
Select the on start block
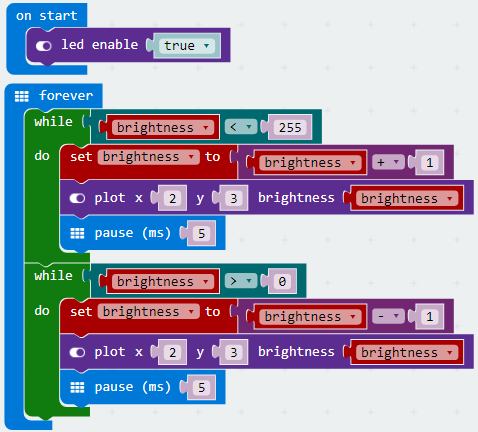click(x=47, y=16)
